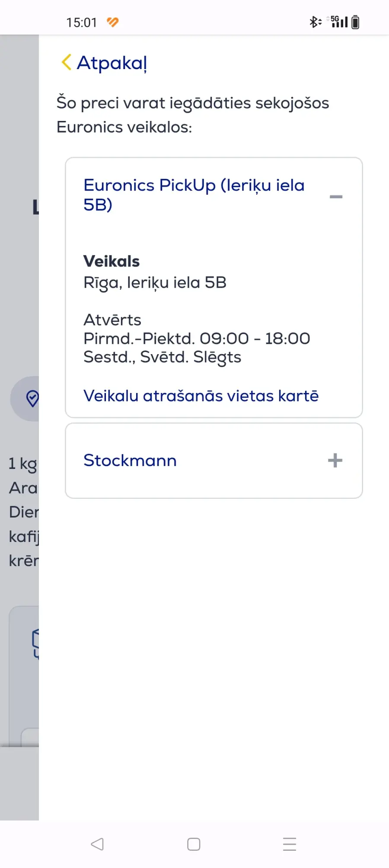Tap the Android back navigation triangle
This screenshot has width=389, height=868.
[97, 844]
